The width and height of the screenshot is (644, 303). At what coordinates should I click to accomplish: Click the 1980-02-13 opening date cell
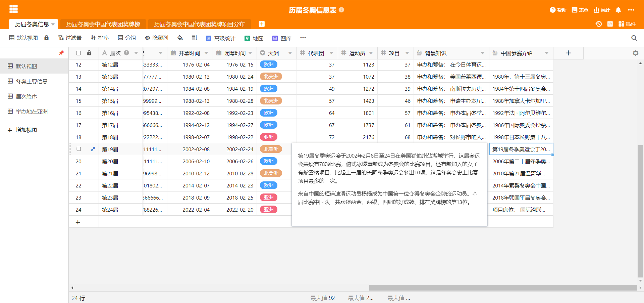[x=190, y=77]
